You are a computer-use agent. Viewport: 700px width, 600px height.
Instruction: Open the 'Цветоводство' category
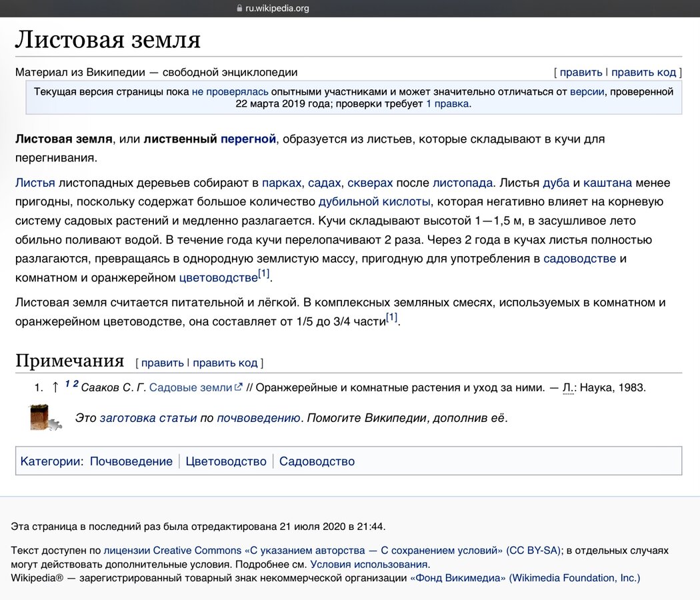[226, 461]
